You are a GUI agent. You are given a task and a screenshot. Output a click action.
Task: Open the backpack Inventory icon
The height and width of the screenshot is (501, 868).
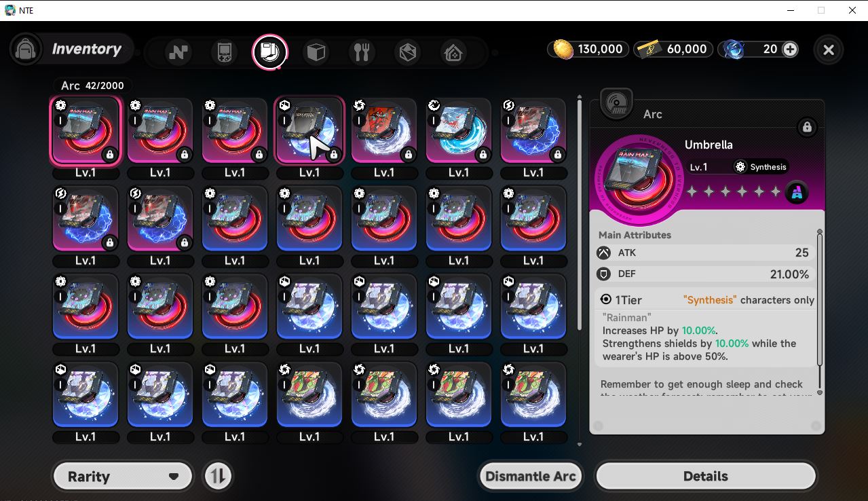[x=26, y=50]
